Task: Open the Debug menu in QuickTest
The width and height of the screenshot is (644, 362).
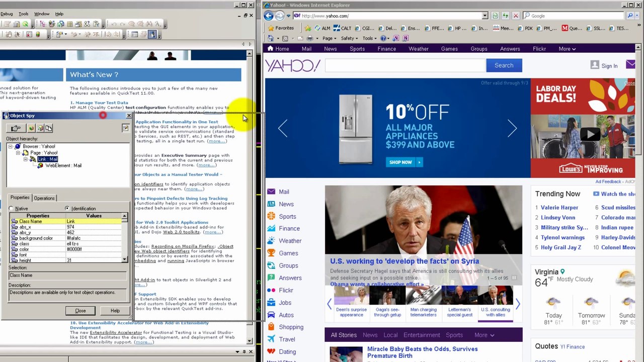Action: (x=7, y=14)
